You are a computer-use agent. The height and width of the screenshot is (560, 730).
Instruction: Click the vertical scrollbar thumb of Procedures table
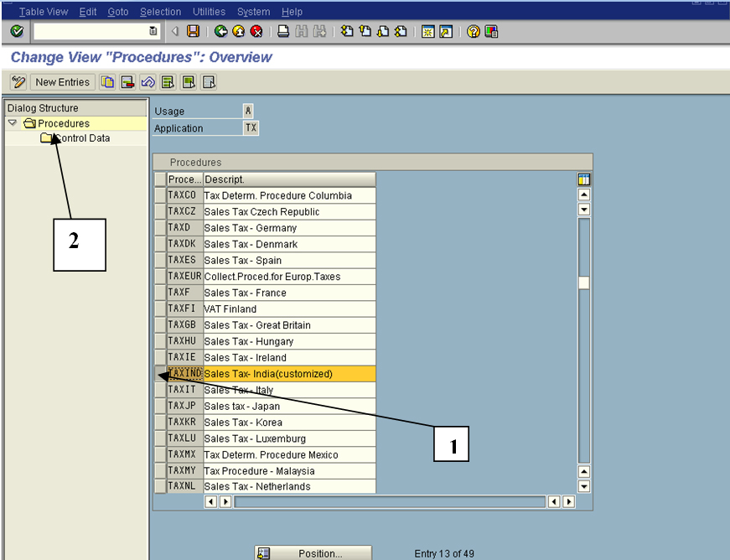584,283
